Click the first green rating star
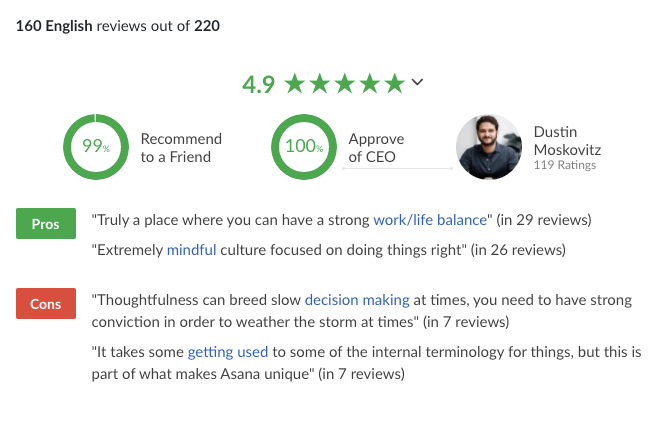 [x=295, y=83]
